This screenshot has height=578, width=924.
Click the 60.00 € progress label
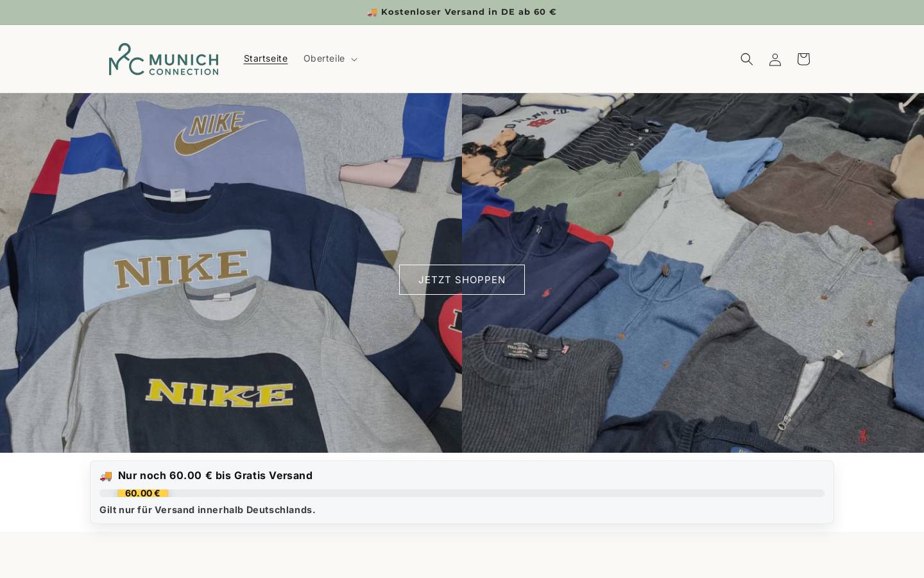142,493
